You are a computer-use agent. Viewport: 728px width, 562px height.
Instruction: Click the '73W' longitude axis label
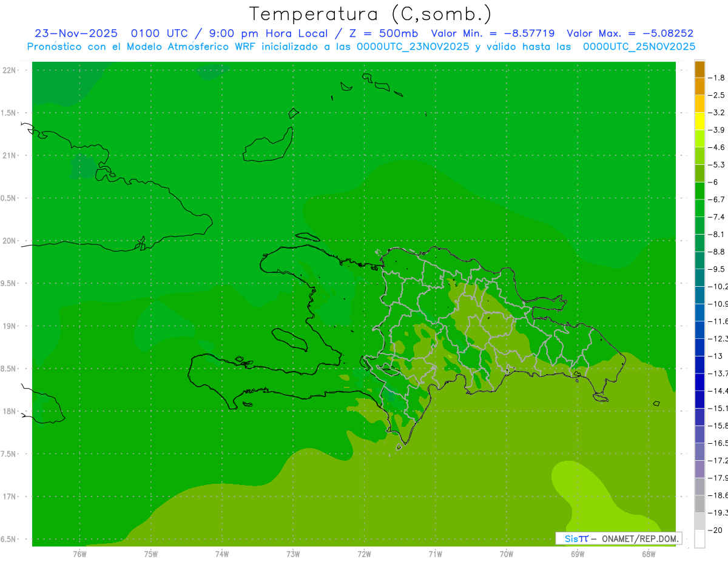click(293, 554)
